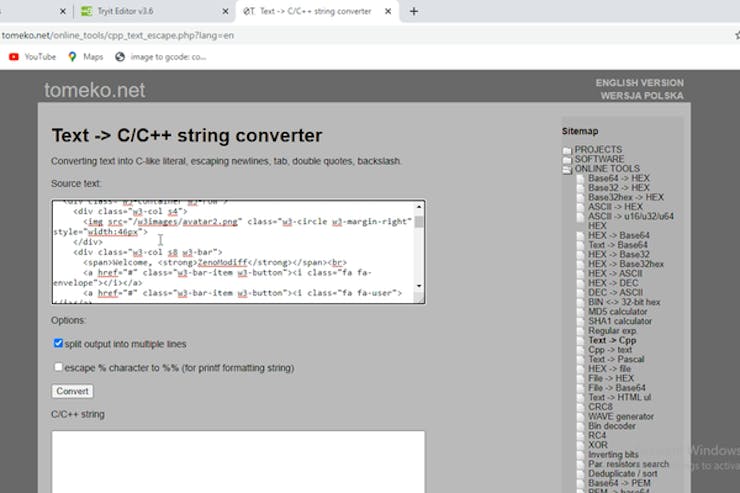The height and width of the screenshot is (493, 740).
Task: Open the ASCII -> u16/u32/u64 HEX tool
Action: pos(631,221)
